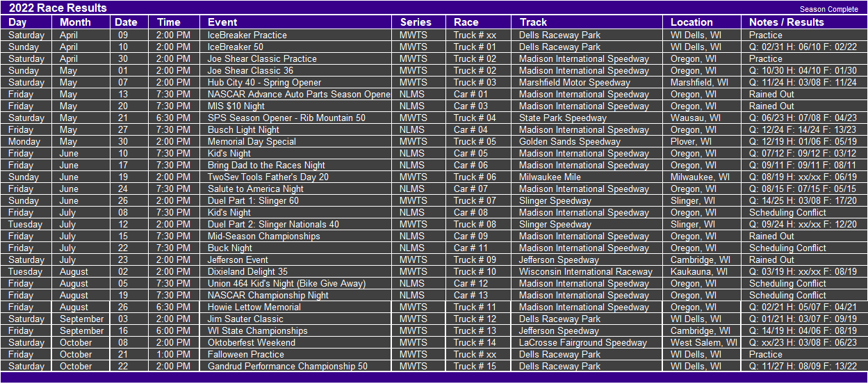
Task: Select the 'Memorial Day Special' event
Action: pyautogui.click(x=252, y=141)
